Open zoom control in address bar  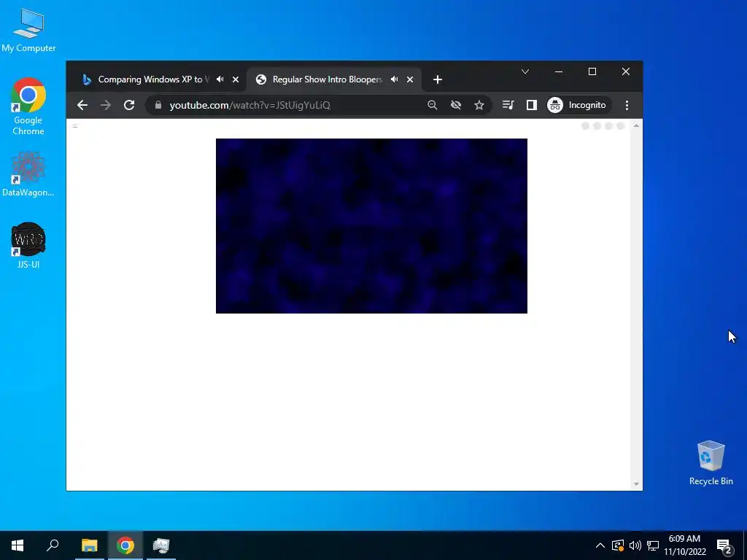pos(432,105)
